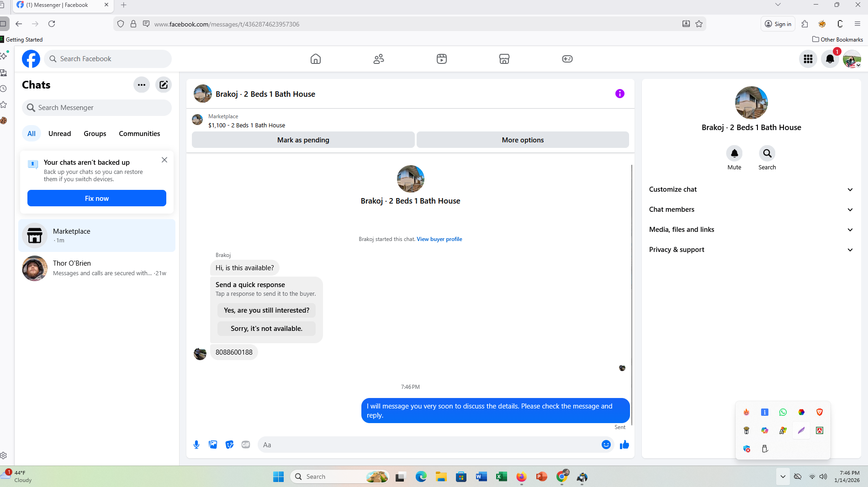Open browser extensions puzzle icon
The width and height of the screenshot is (868, 487).
point(805,24)
